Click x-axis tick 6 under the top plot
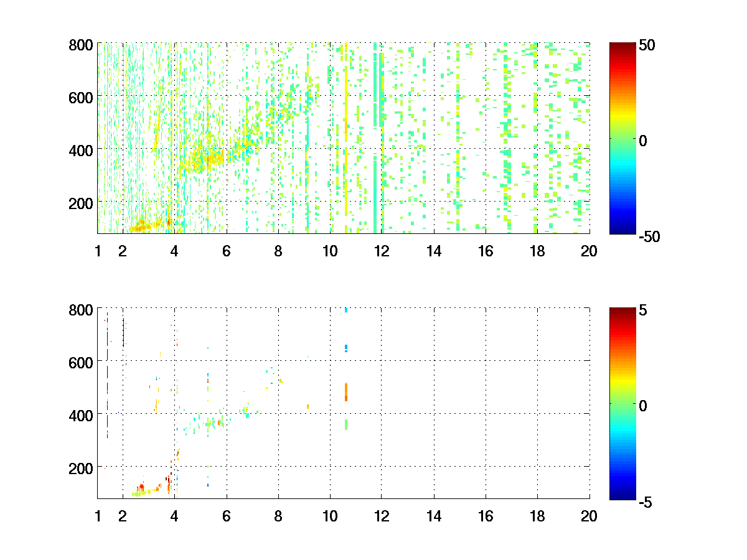Viewport: 747px width, 560px height. tap(227, 251)
